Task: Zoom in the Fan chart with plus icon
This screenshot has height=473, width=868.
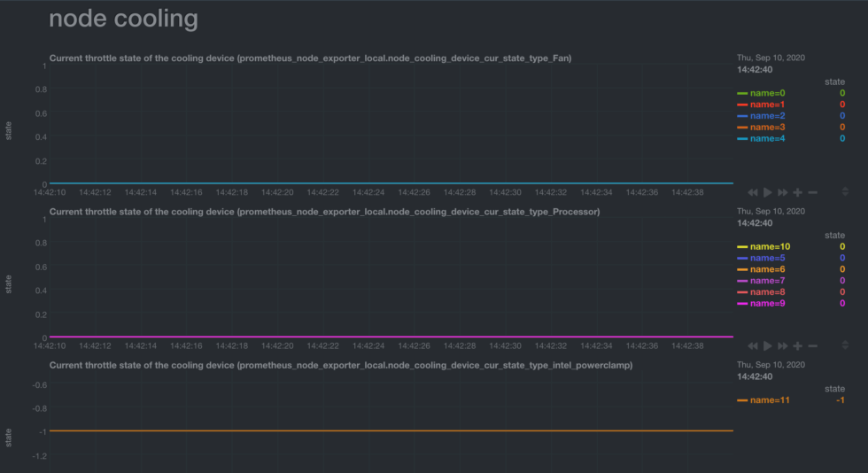Action: [x=797, y=192]
